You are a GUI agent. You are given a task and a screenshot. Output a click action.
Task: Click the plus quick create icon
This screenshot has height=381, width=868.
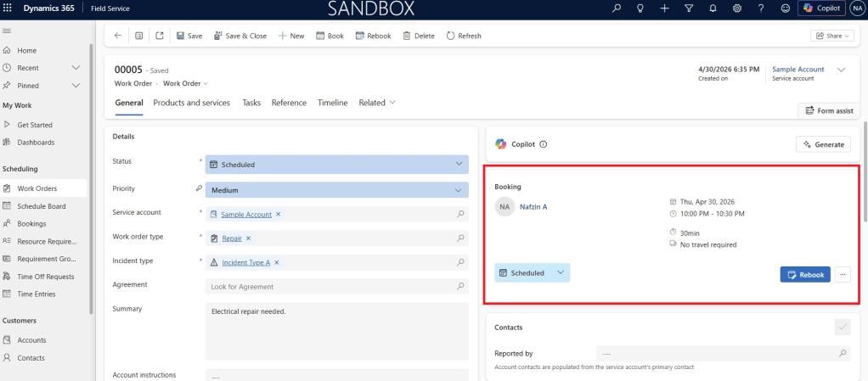pos(665,8)
